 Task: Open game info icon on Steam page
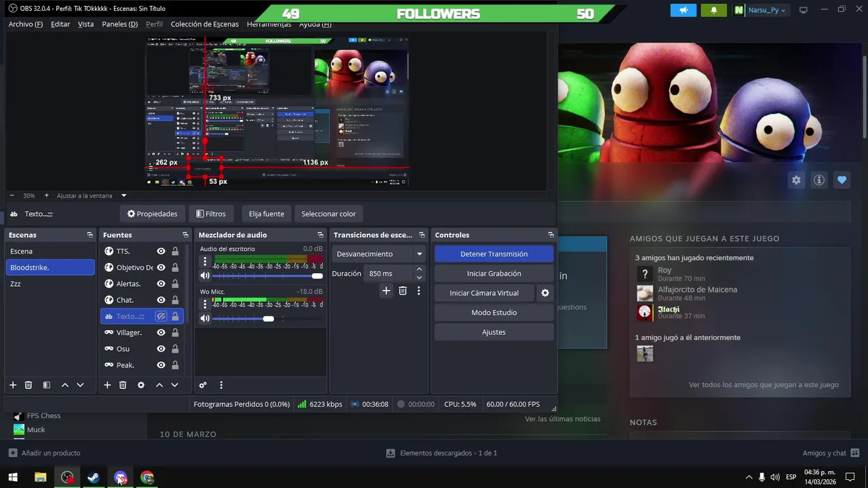[x=819, y=180]
